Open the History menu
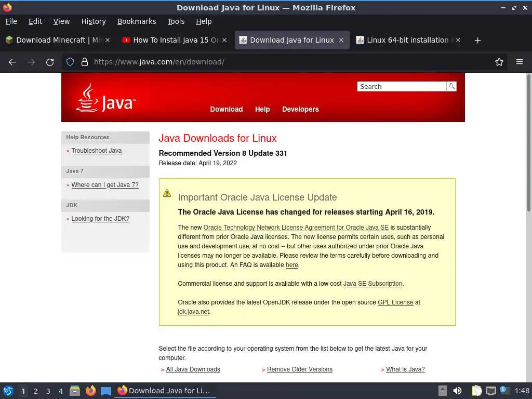Screen dimensions: 532x399 click(x=94, y=21)
